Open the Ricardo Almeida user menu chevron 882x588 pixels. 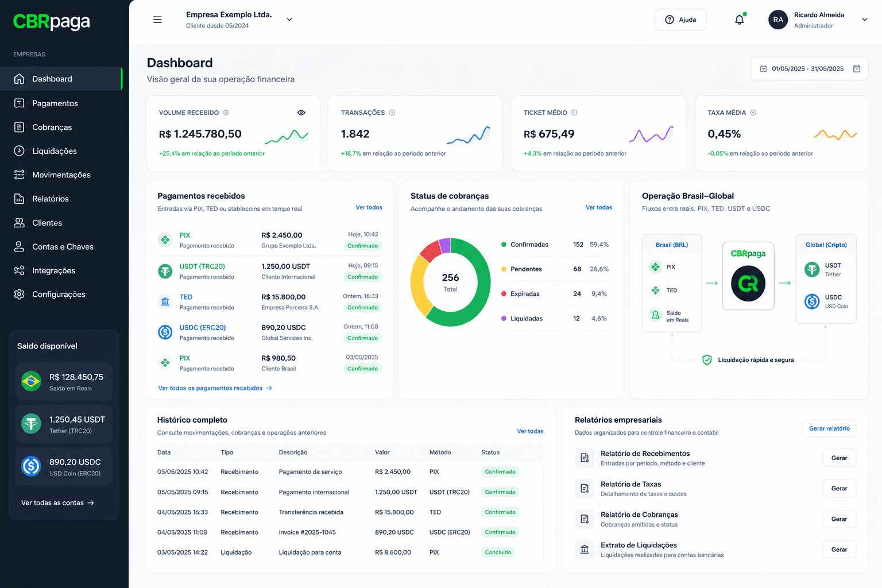[865, 20]
